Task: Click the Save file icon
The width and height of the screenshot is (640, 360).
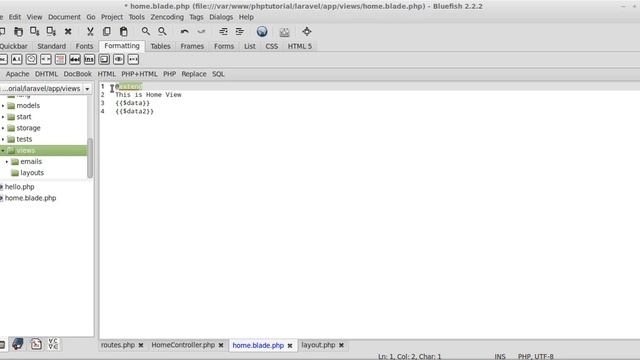Action: point(35,31)
